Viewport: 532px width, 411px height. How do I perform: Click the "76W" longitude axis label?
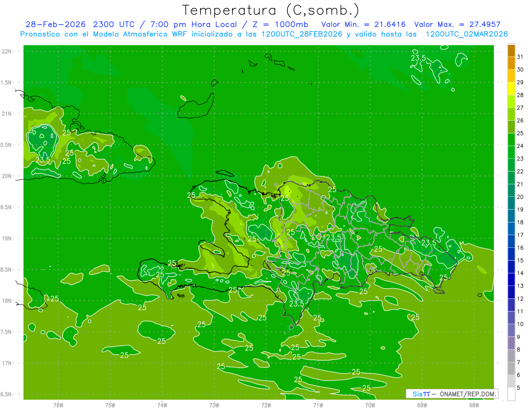[58, 405]
